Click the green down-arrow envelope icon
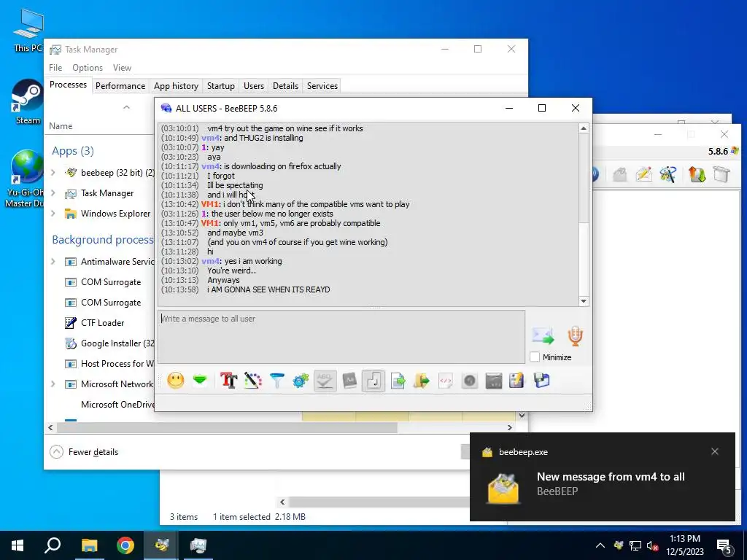Image resolution: width=747 pixels, height=560 pixels. coord(200,381)
